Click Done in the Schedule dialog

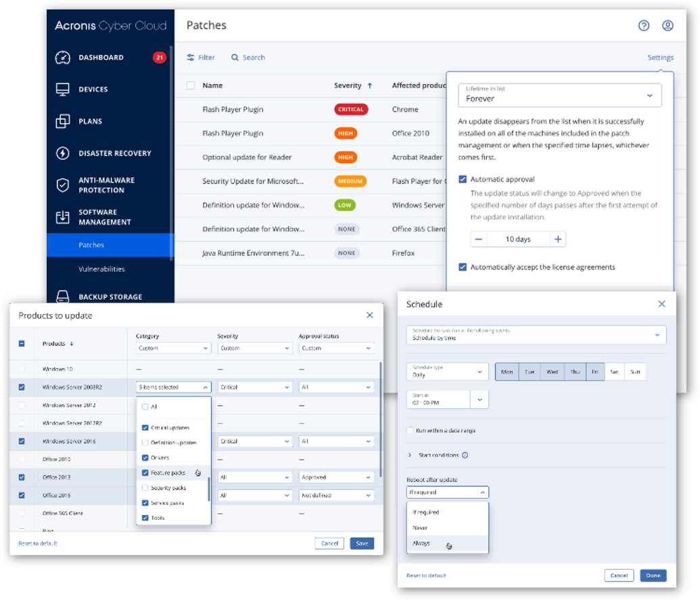653,575
